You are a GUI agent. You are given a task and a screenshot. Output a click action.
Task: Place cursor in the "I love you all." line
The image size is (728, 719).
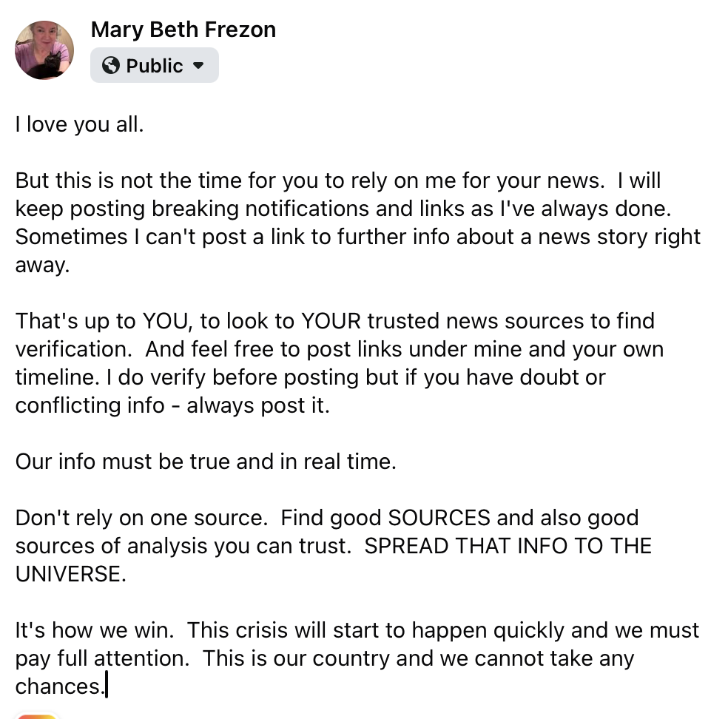tap(79, 124)
